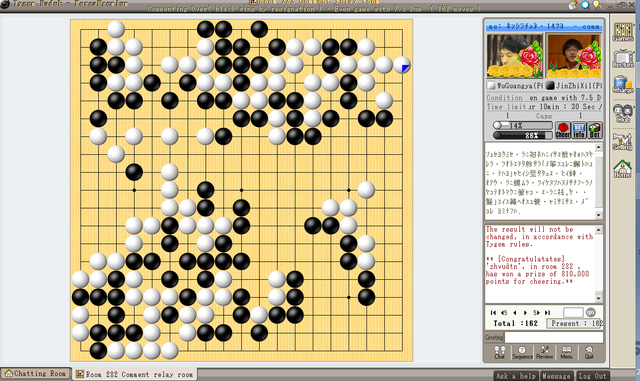Click white player WuGuangya photo
Viewport: 640px width, 381px height.
pos(515,56)
